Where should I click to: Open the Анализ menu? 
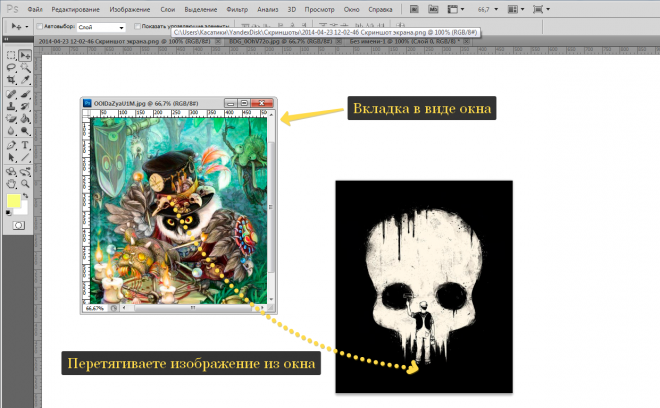pyautogui.click(x=267, y=9)
